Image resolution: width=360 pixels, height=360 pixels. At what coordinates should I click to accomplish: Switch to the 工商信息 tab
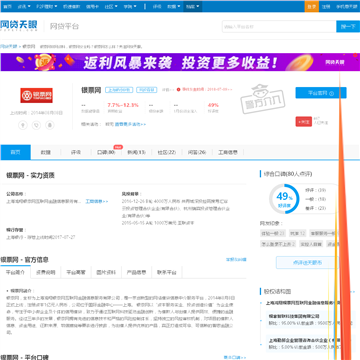click(228, 152)
